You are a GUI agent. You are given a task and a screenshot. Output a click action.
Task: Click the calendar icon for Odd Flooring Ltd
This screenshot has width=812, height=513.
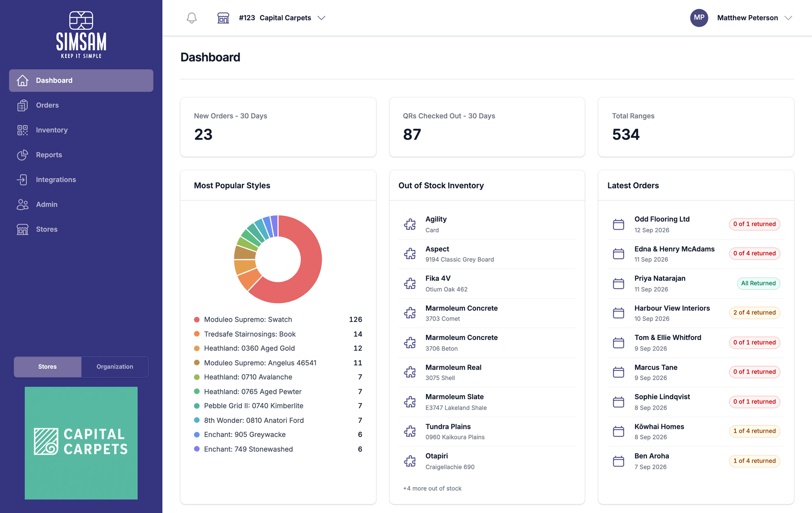tap(619, 224)
